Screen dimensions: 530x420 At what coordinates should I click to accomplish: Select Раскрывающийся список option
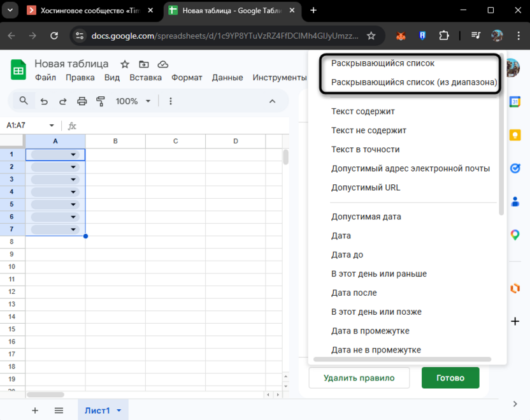[x=383, y=64]
